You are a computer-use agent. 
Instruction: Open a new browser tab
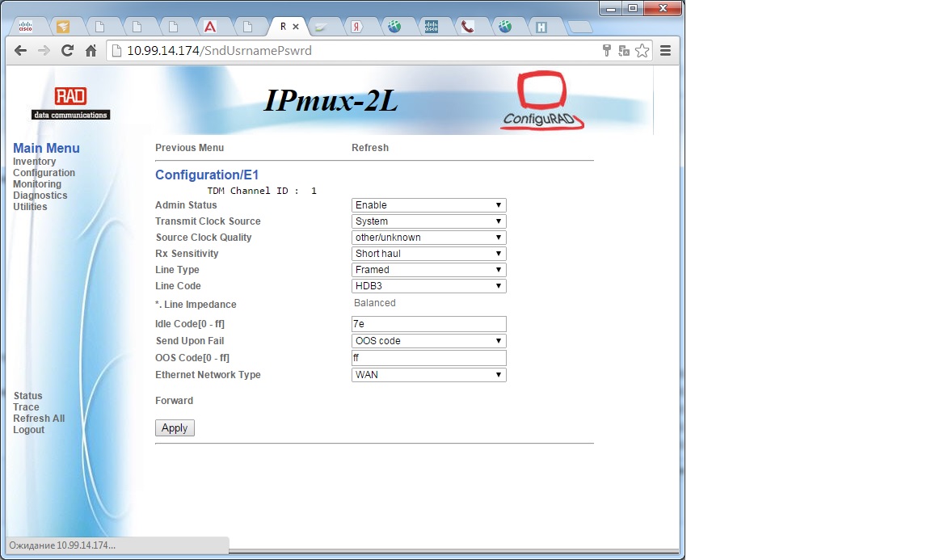(x=579, y=27)
